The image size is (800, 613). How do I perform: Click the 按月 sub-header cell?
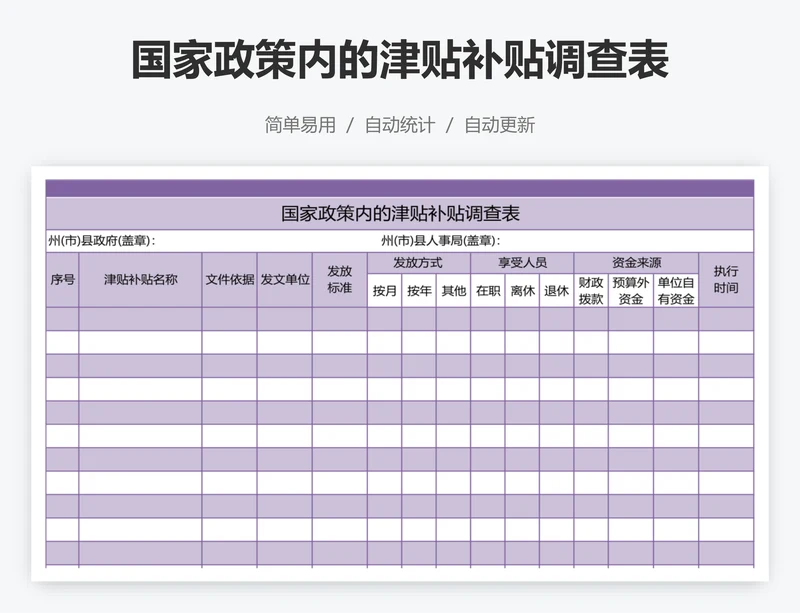point(385,290)
